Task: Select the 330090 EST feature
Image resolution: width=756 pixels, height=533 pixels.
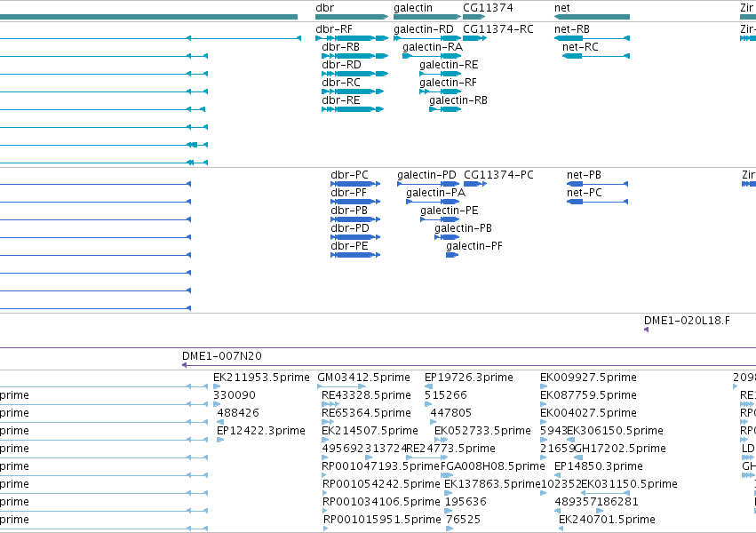Action: pos(216,404)
